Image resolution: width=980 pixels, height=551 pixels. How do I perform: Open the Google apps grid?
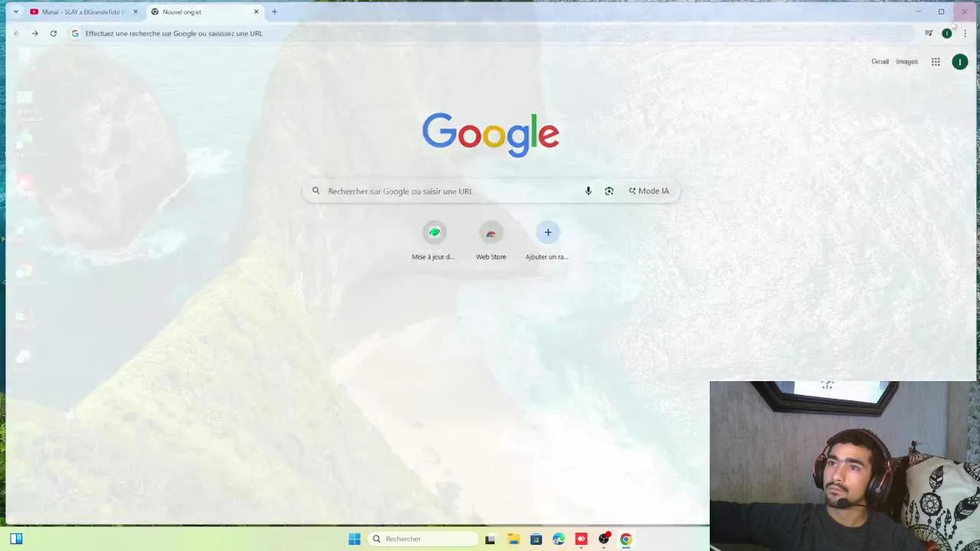(x=936, y=62)
